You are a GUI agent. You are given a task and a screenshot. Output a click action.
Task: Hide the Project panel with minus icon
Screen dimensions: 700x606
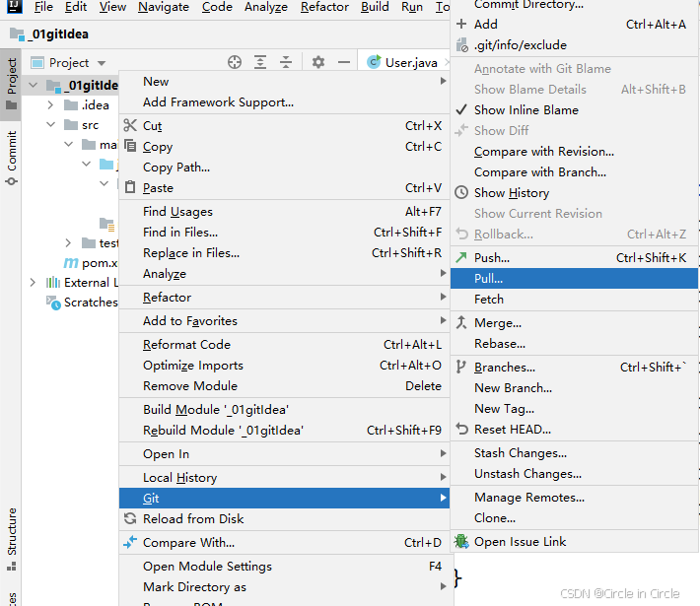click(343, 62)
